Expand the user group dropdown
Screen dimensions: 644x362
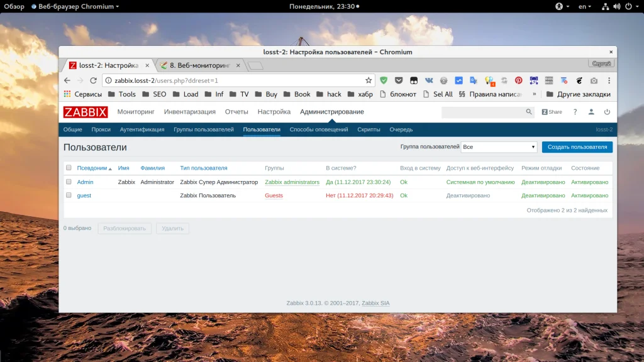click(x=499, y=147)
